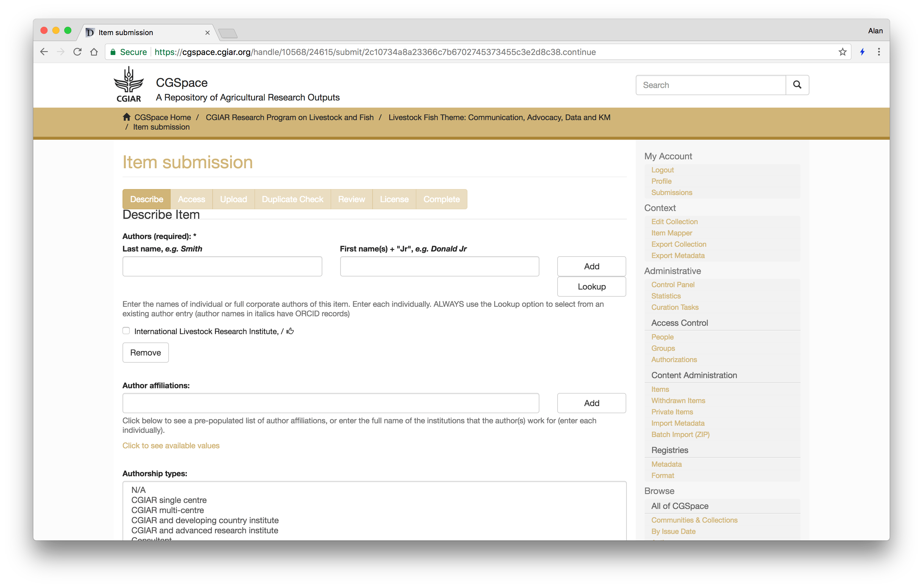Open the Profile link
This screenshot has width=923, height=588.
[x=661, y=181]
